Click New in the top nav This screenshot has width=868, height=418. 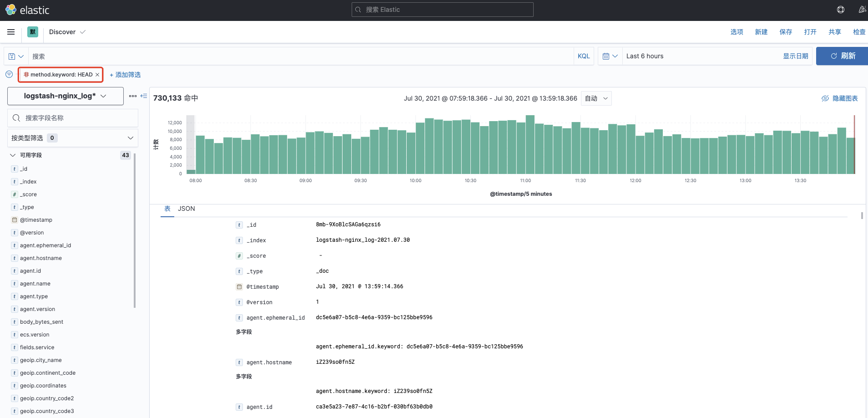[x=761, y=32]
